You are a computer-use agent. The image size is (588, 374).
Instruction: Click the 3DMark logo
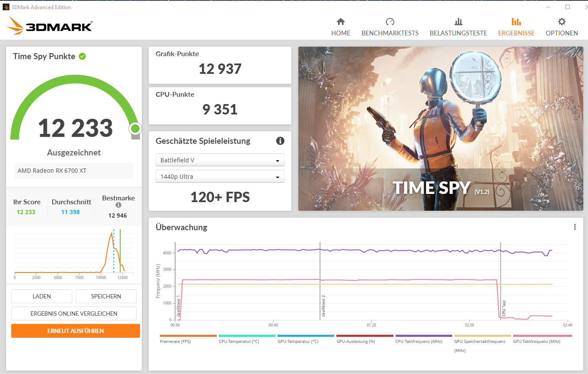point(50,26)
